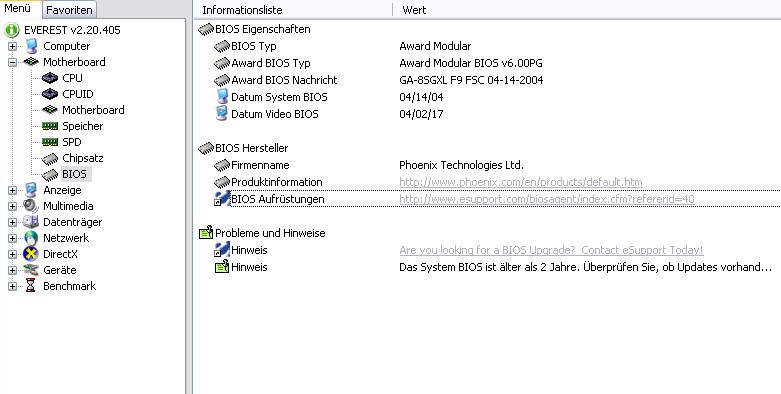
Task: Click the Speicher memory module icon
Action: point(50,126)
